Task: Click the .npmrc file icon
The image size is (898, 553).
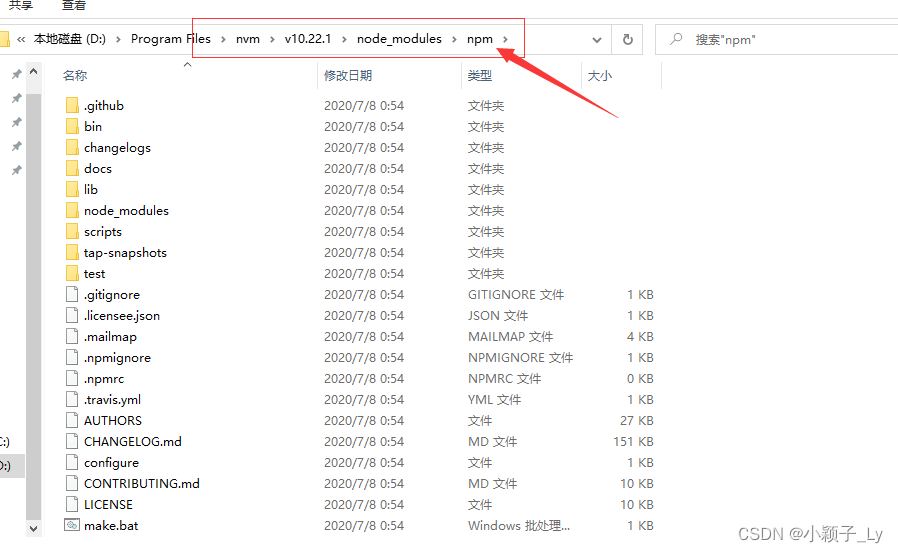Action: [72, 378]
